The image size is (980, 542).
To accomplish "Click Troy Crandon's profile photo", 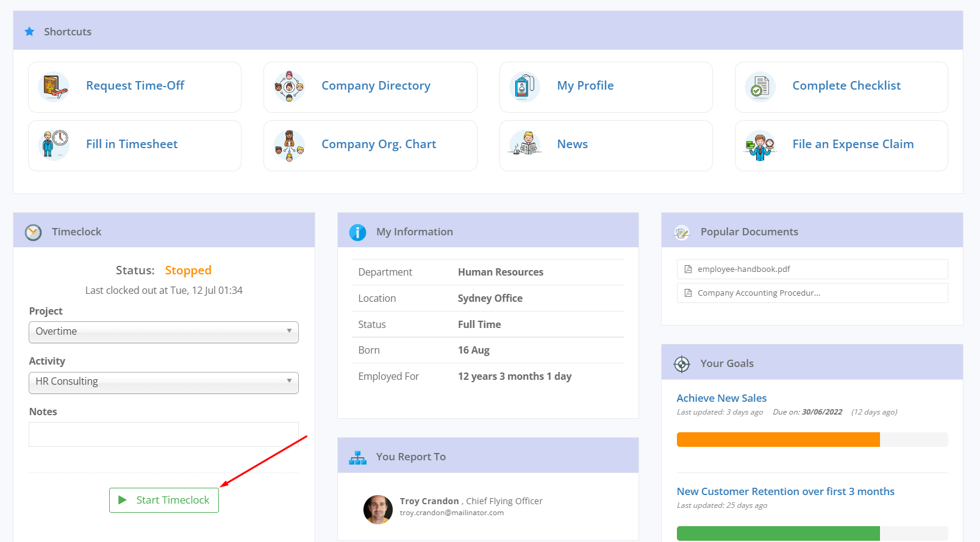I will point(378,510).
